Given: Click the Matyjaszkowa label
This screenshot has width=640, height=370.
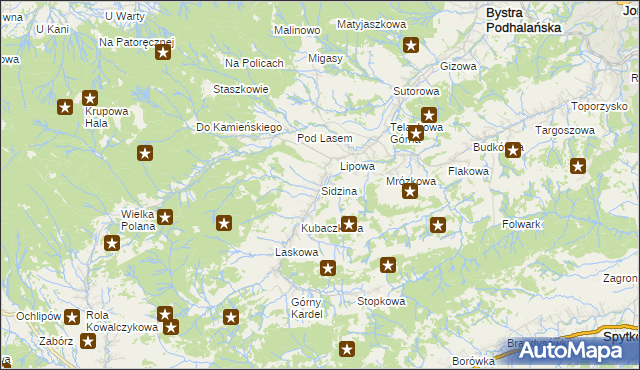Looking at the screenshot, I should (371, 24).
